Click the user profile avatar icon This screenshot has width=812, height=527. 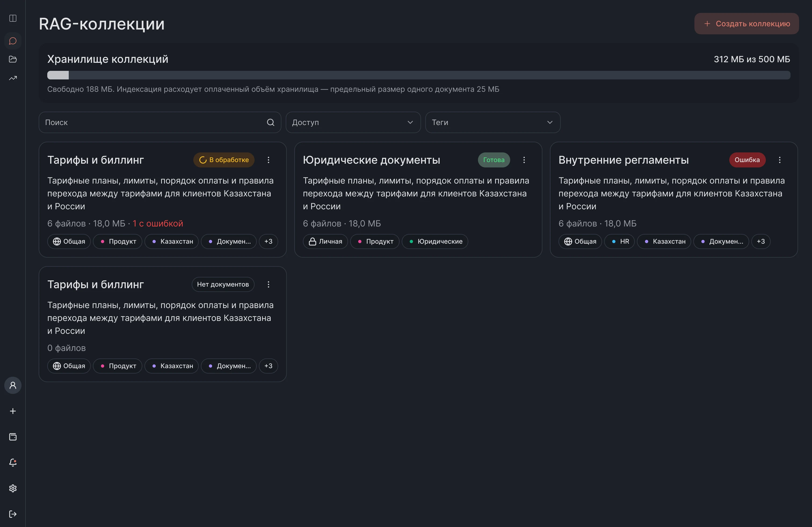(13, 385)
